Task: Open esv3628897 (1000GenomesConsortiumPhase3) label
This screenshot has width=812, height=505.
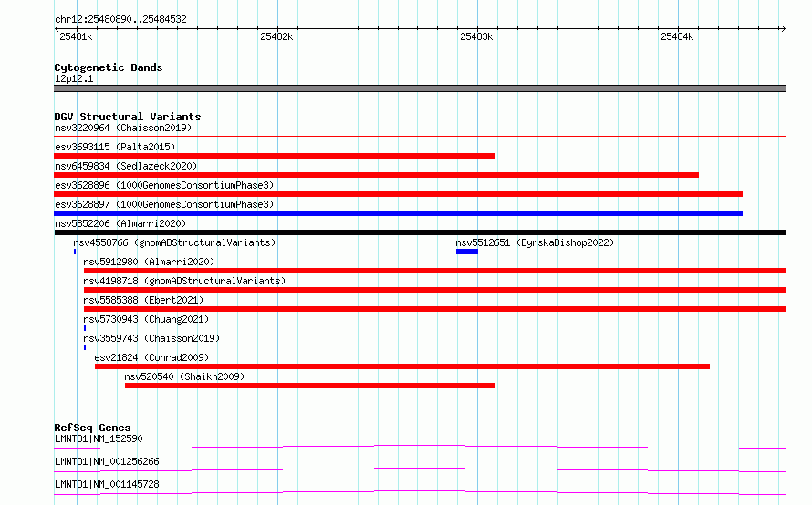Action: 164,204
